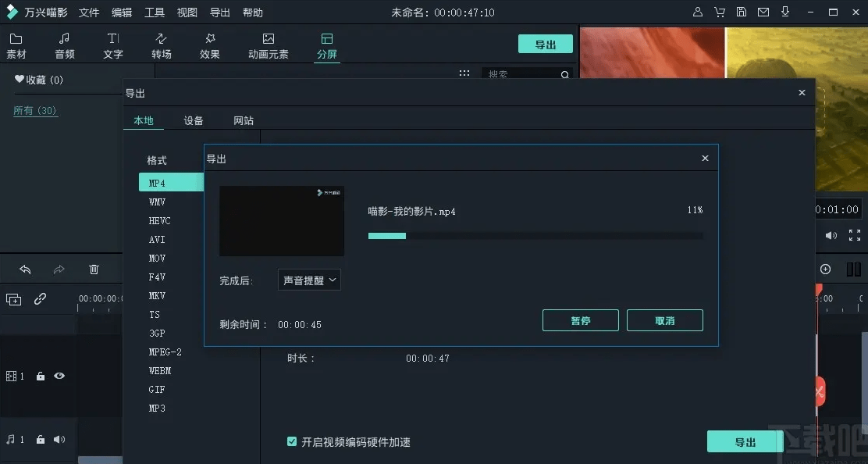Mute the audio track speaker icon
The image size is (868, 464).
point(59,439)
